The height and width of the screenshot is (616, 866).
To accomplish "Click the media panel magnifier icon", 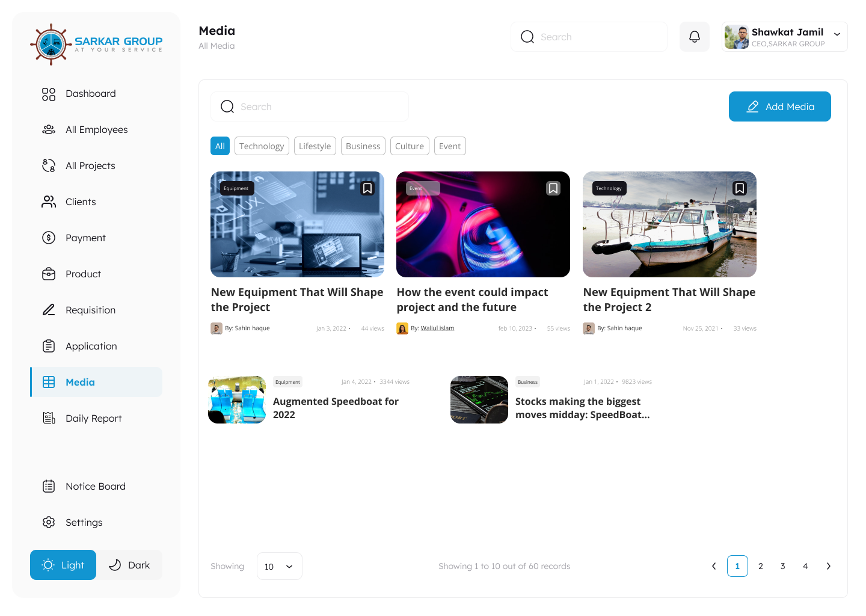I will pos(227,106).
